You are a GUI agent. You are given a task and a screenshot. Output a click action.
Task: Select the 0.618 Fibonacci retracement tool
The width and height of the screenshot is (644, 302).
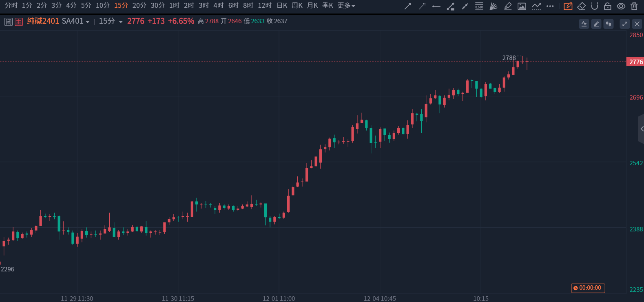click(x=479, y=6)
